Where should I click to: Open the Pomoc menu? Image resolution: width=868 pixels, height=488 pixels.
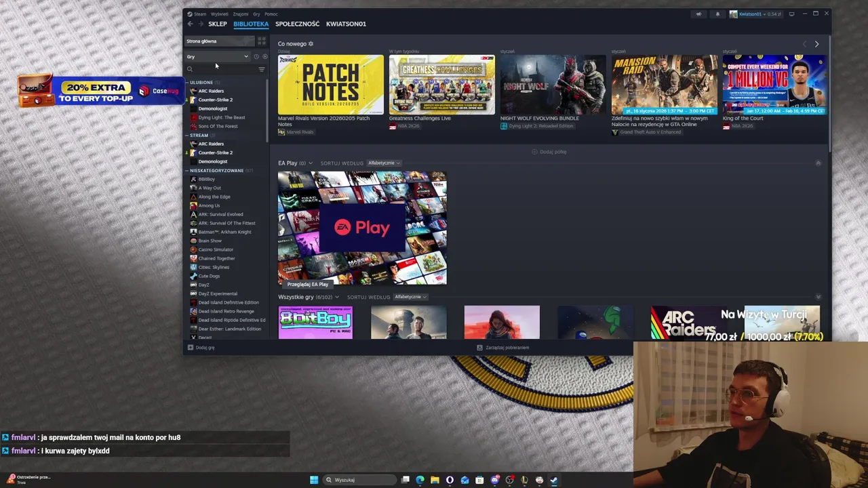click(x=271, y=14)
